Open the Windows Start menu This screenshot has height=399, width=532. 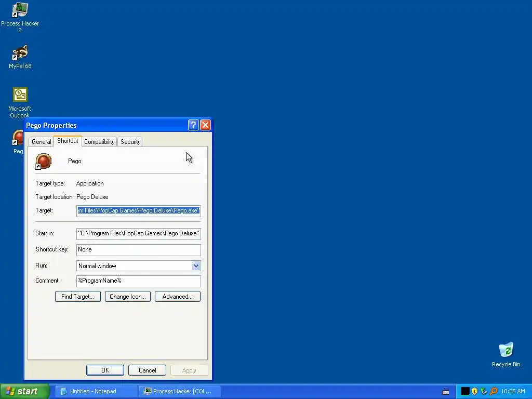(24, 391)
